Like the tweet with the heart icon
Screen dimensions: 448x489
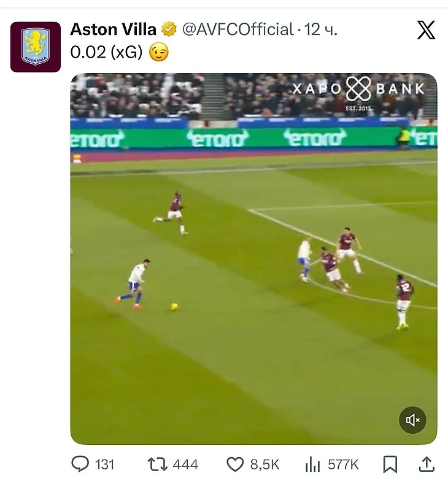235,464
